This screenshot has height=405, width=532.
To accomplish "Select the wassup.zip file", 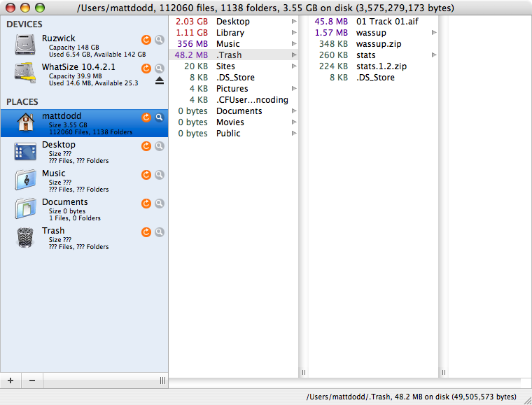I will coord(373,44).
